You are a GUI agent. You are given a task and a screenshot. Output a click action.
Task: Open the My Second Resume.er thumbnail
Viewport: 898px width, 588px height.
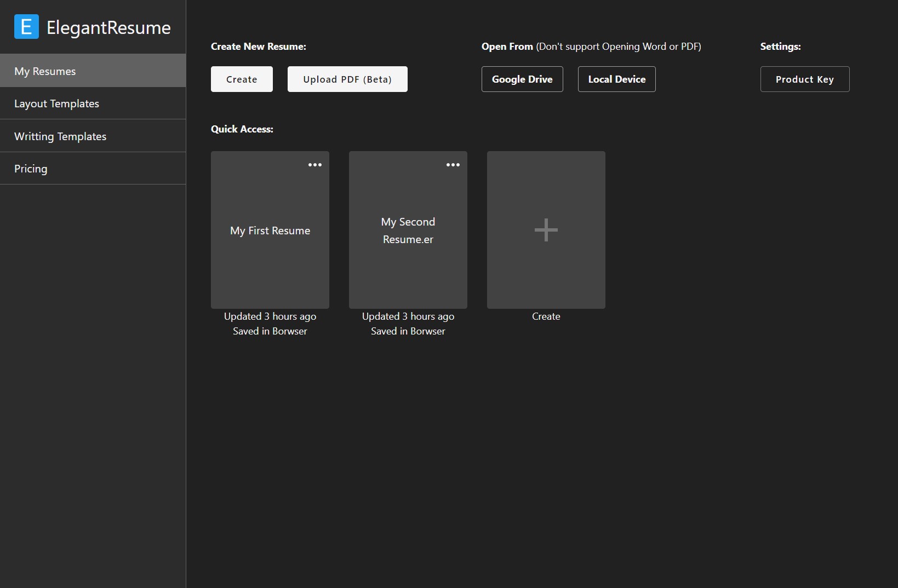[408, 230]
